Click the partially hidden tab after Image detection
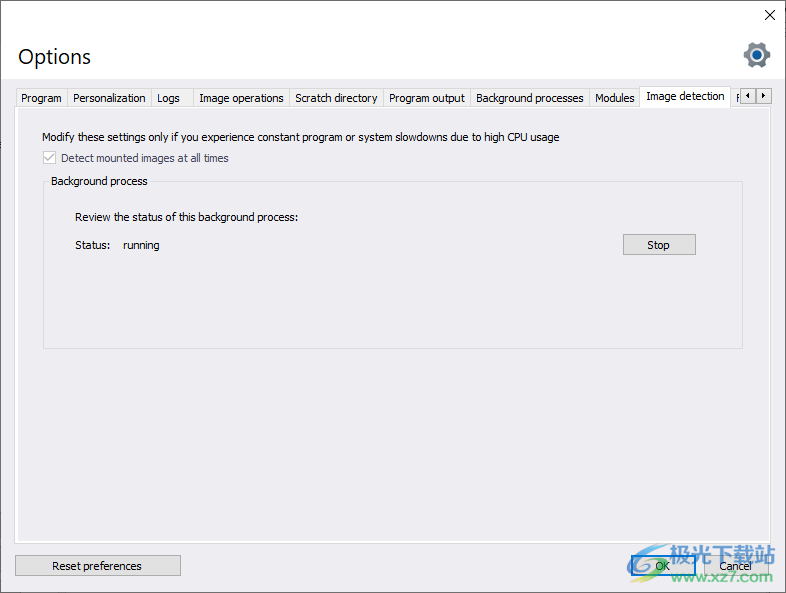 tap(737, 98)
